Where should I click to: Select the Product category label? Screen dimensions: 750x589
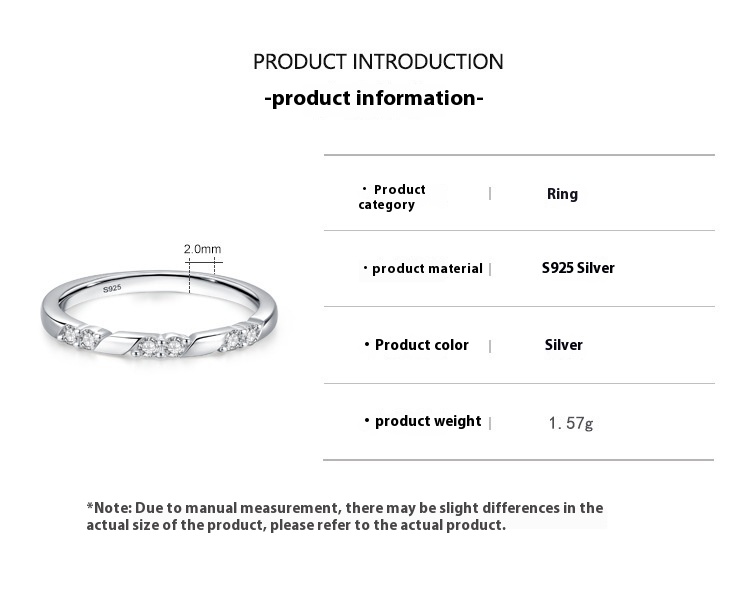pyautogui.click(x=393, y=197)
